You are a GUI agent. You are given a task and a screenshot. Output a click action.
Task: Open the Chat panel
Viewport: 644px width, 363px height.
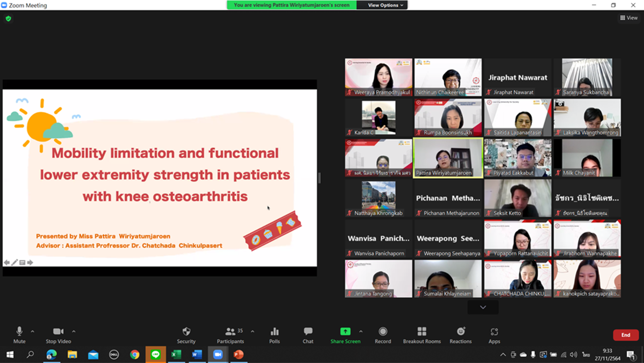307,335
